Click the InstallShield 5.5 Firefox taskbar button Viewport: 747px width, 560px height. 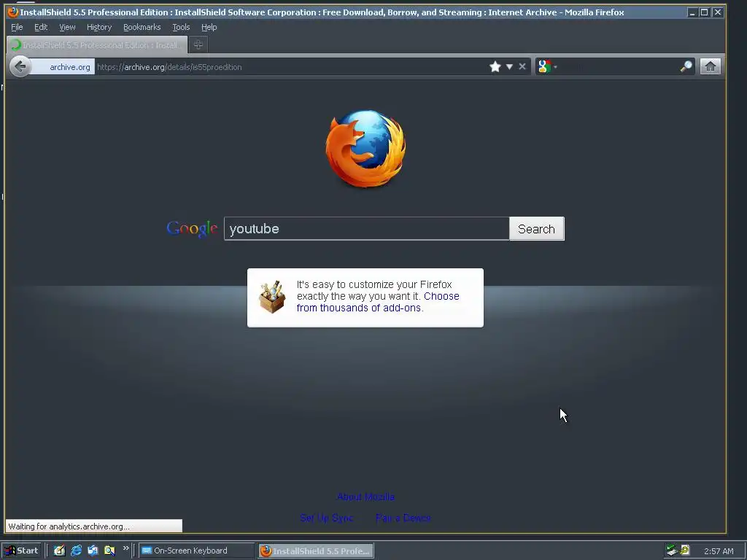coord(317,551)
